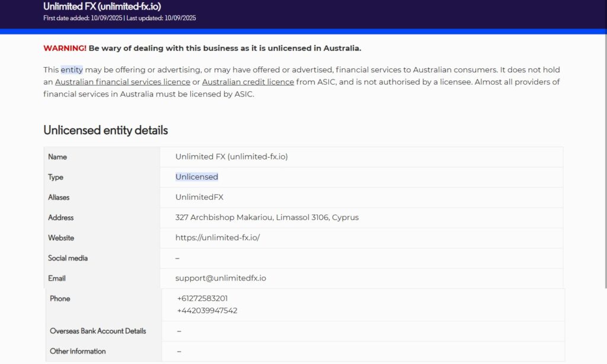Click the phone number +442039947542
607x364 pixels.
point(207,311)
